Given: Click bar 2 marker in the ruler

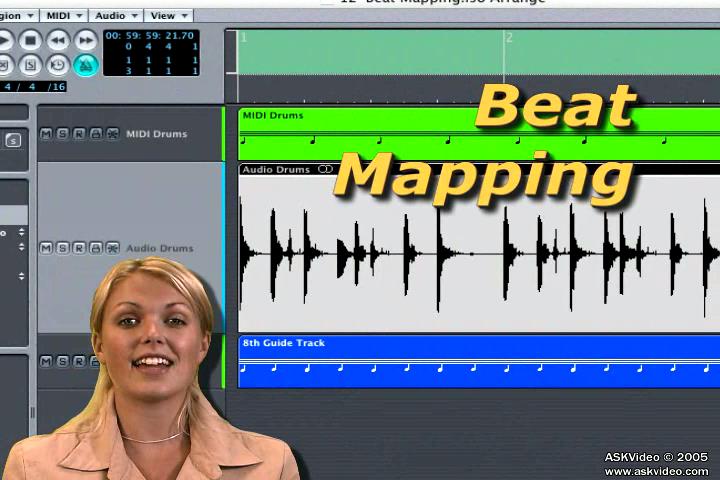Looking at the screenshot, I should point(509,38).
